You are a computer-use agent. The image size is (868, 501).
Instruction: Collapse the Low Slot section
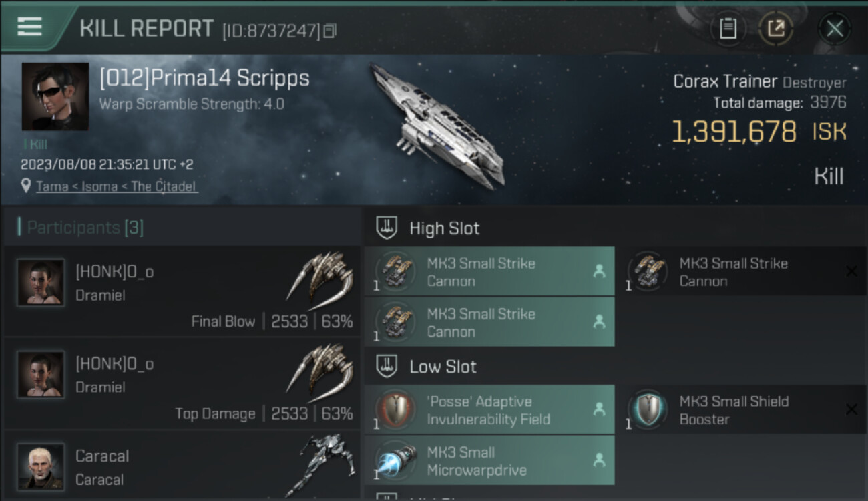coord(387,367)
